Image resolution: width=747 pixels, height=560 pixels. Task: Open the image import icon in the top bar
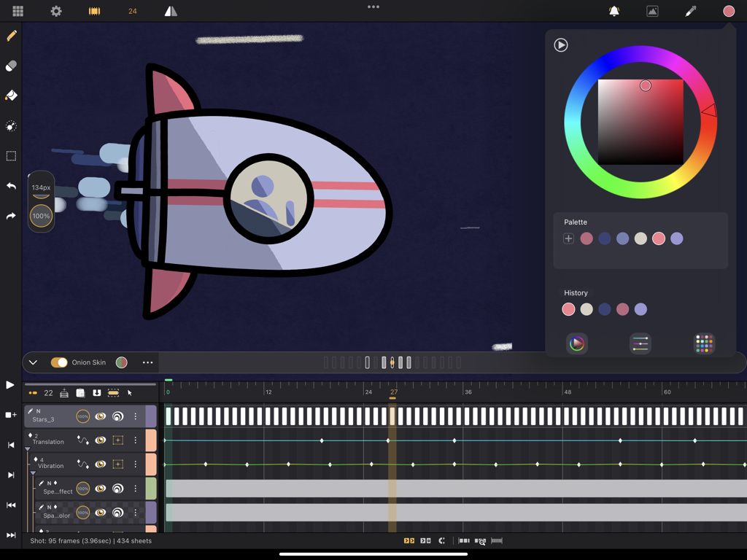(651, 11)
